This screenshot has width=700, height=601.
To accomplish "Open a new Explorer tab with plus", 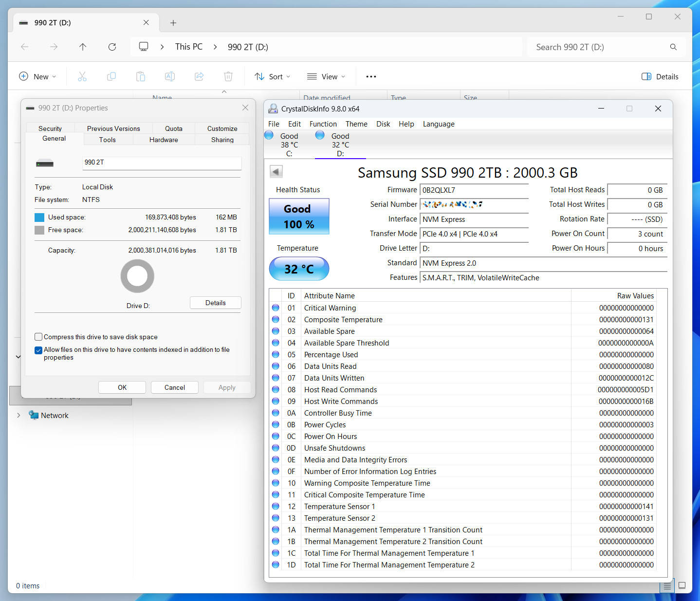I will 173,23.
